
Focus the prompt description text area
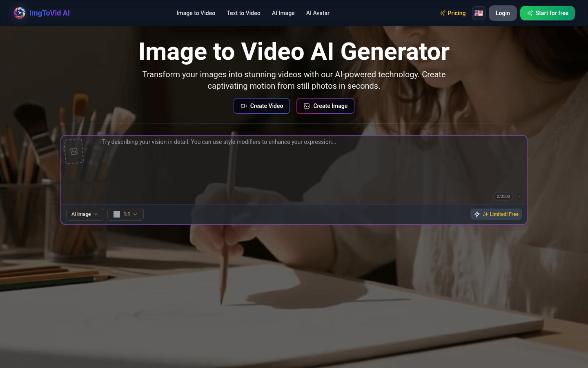click(294, 168)
